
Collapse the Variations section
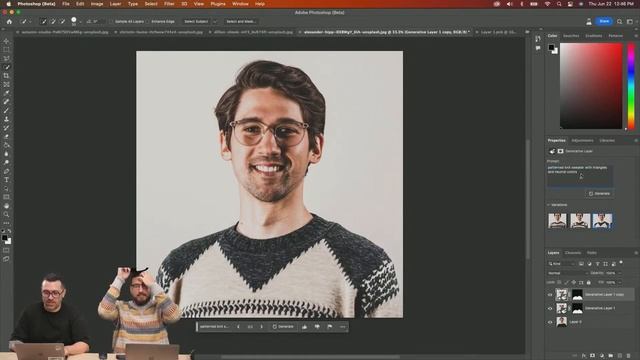[x=549, y=205]
